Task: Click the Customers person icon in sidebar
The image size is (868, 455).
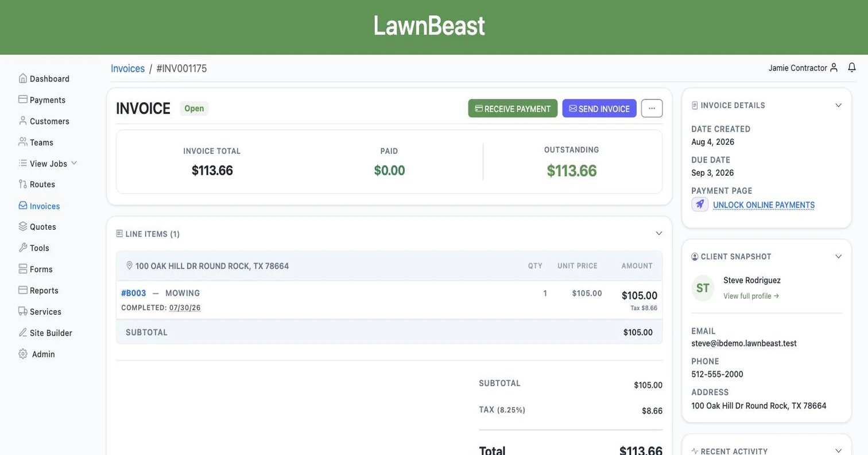Action: [x=23, y=121]
